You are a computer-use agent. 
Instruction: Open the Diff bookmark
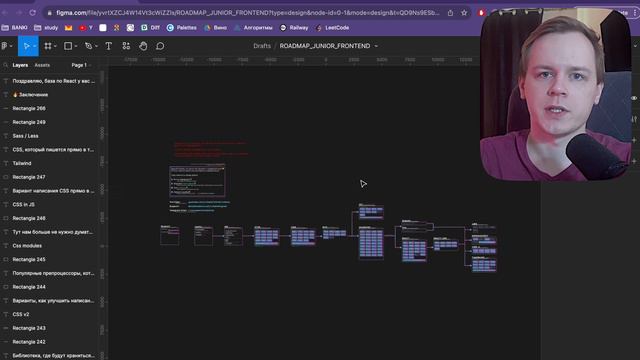click(x=150, y=28)
